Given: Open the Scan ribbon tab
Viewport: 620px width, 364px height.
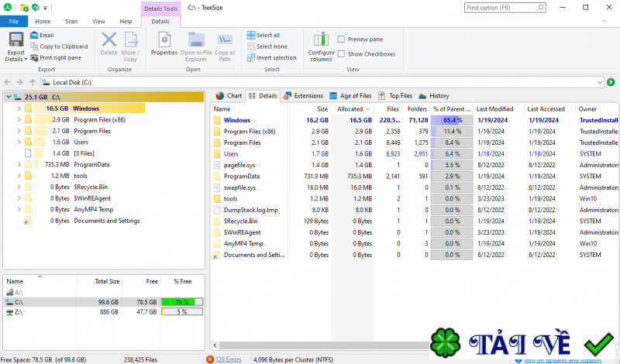Looking at the screenshot, I should (71, 22).
